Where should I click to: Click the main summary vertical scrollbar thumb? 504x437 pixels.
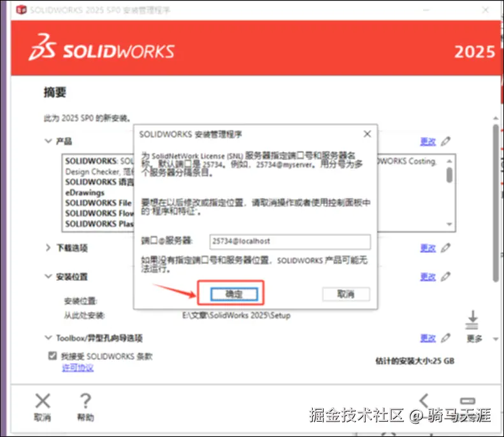click(x=496, y=203)
